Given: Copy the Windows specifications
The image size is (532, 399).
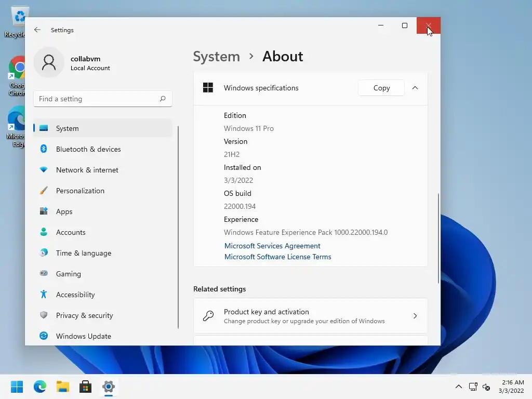Looking at the screenshot, I should (x=381, y=88).
